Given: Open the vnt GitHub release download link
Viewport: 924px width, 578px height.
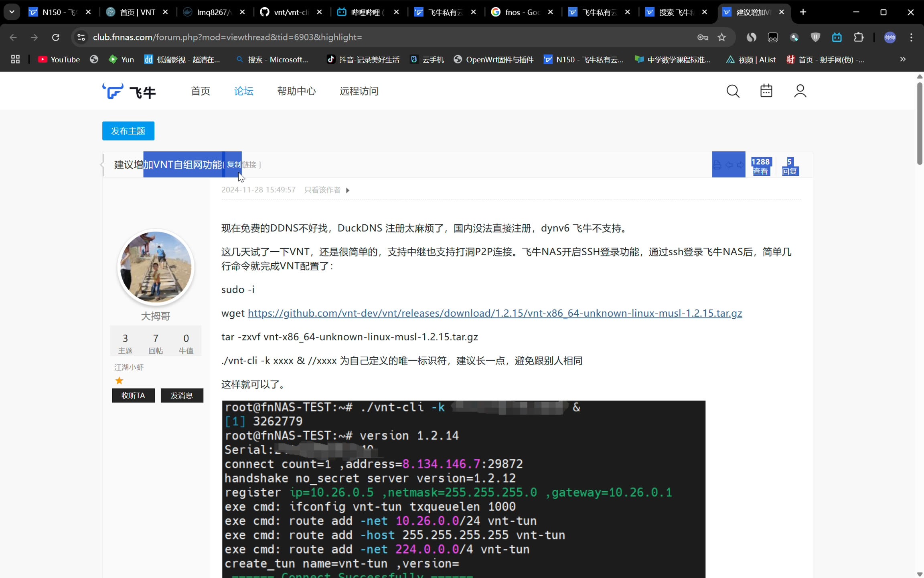Looking at the screenshot, I should coord(495,313).
